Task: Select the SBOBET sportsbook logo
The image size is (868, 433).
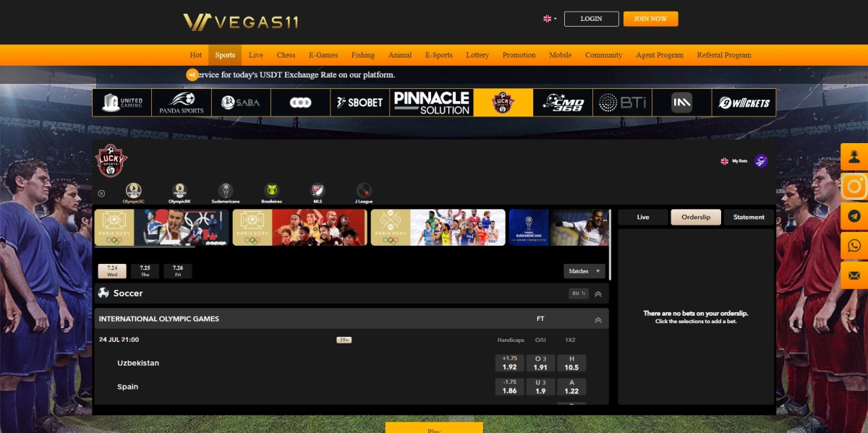Action: tap(359, 103)
